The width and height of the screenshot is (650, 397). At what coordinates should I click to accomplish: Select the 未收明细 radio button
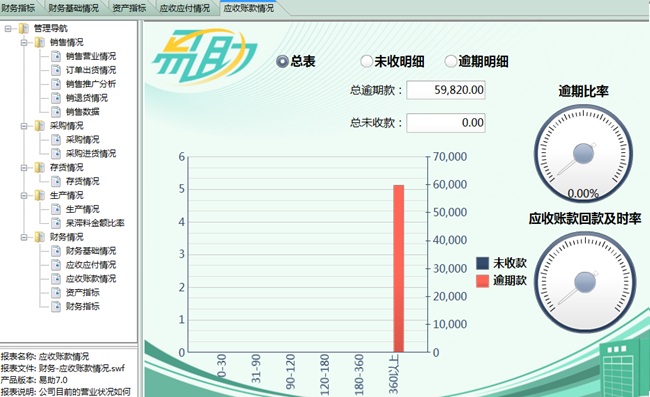[366, 61]
